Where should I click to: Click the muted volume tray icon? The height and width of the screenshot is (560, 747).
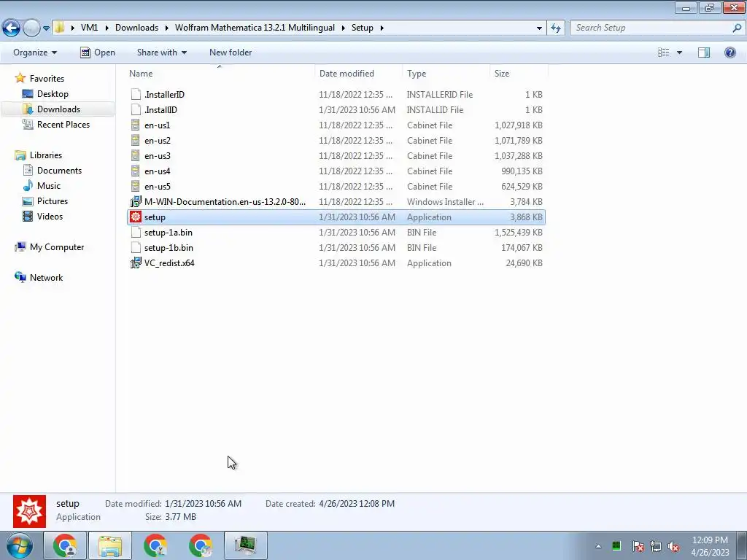coord(673,546)
